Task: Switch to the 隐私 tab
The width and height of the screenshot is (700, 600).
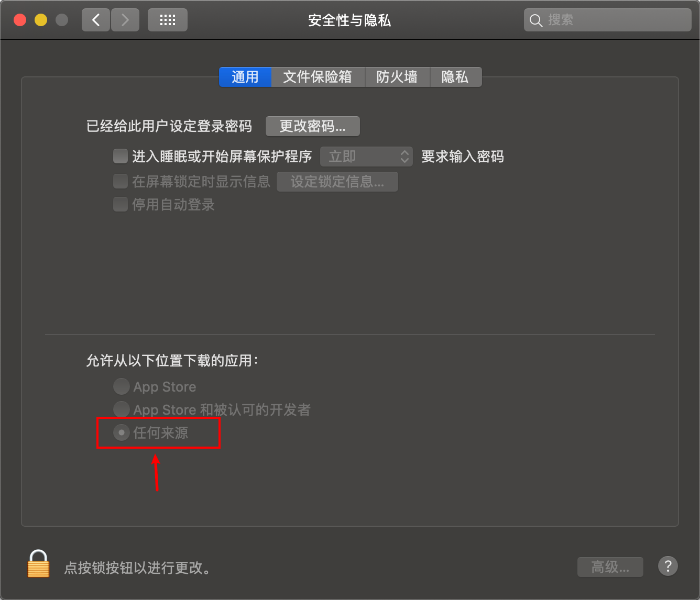Action: (x=455, y=77)
